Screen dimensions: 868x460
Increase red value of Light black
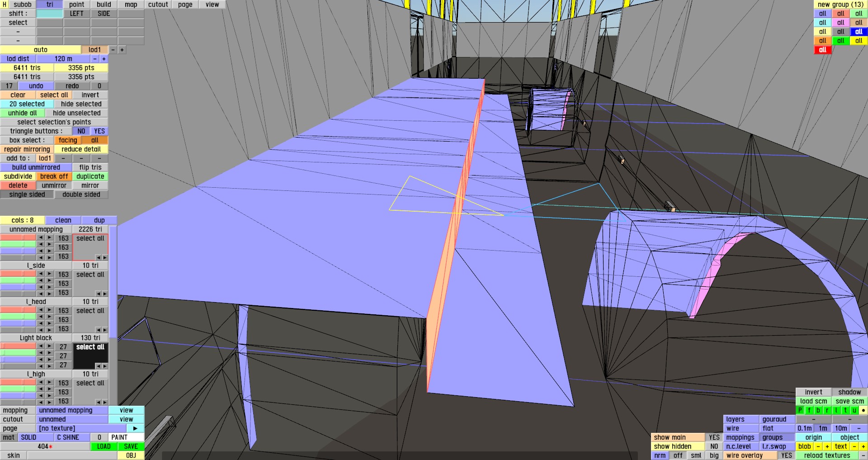[50, 346]
